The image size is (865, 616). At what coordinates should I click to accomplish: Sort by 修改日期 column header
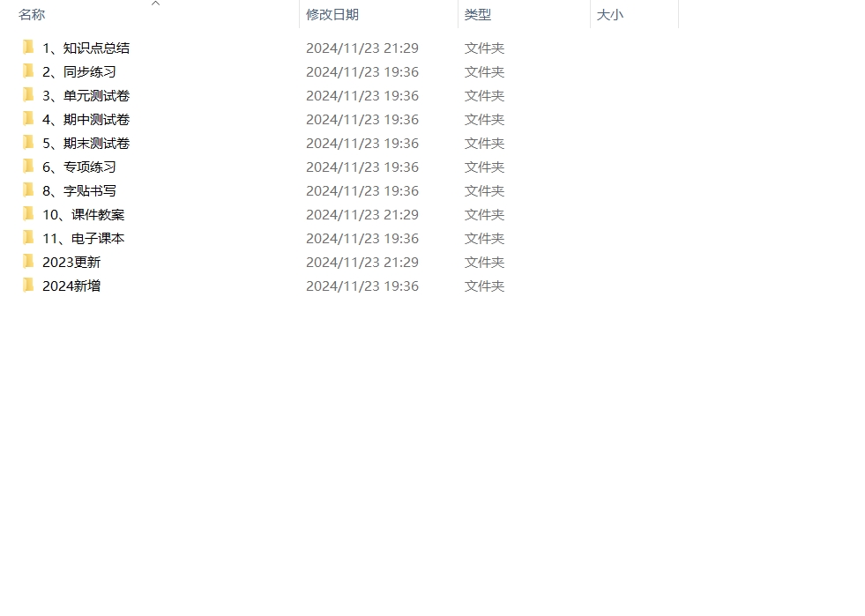click(x=332, y=15)
